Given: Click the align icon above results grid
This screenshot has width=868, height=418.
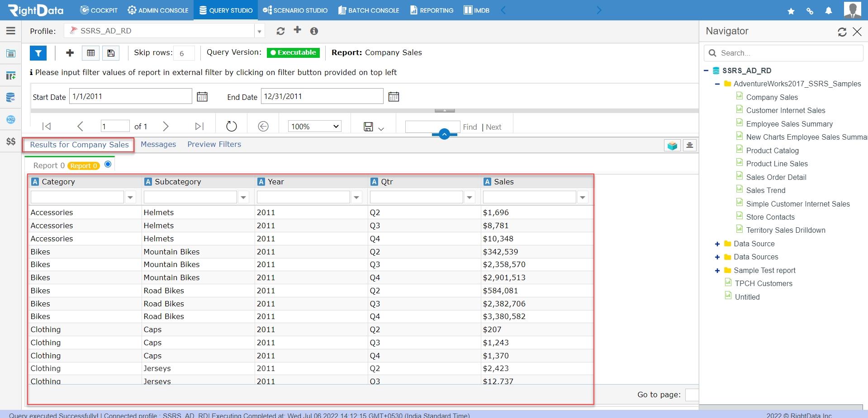Looking at the screenshot, I should [x=689, y=146].
